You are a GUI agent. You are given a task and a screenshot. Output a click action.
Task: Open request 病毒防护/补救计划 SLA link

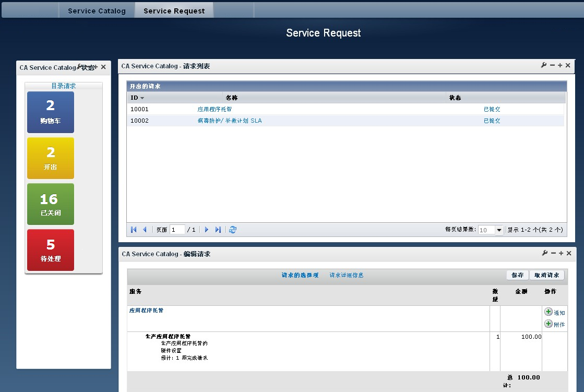(230, 121)
